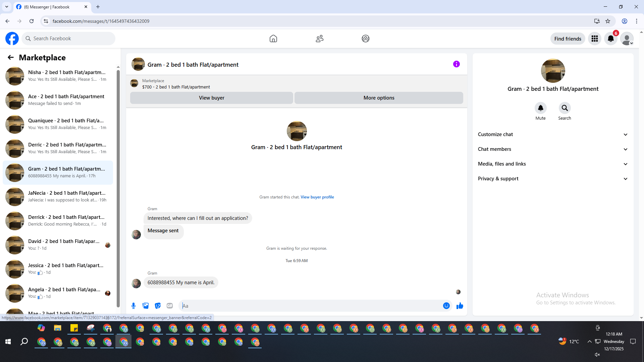Open the Nisha conversation
The width and height of the screenshot is (644, 362).
pyautogui.click(x=58, y=76)
